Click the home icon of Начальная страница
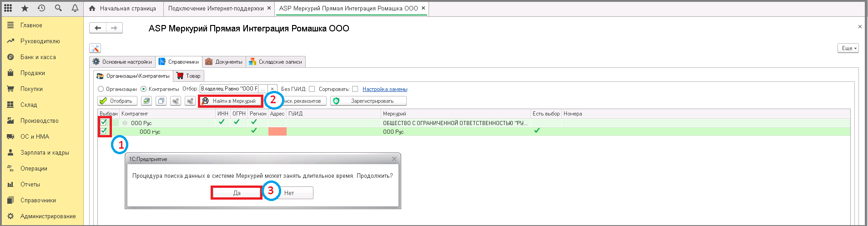The height and width of the screenshot is (226, 868). pyautogui.click(x=92, y=8)
